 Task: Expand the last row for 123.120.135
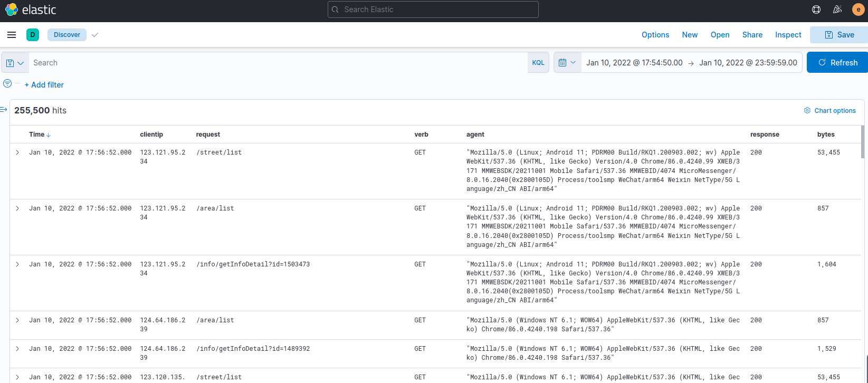17,377
